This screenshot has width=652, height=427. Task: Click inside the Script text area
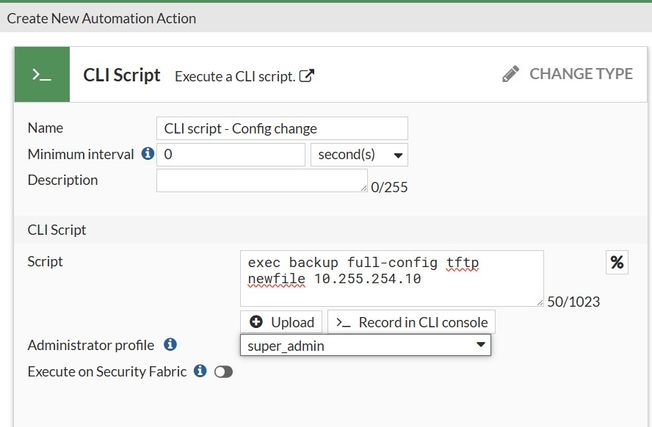tap(392, 277)
